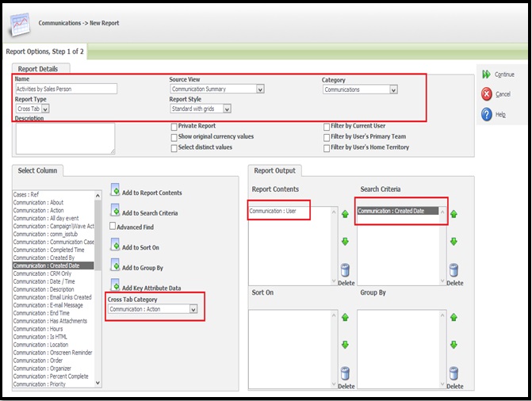Click the Add to Search Criteria icon
532x401 pixels.
pyautogui.click(x=115, y=212)
